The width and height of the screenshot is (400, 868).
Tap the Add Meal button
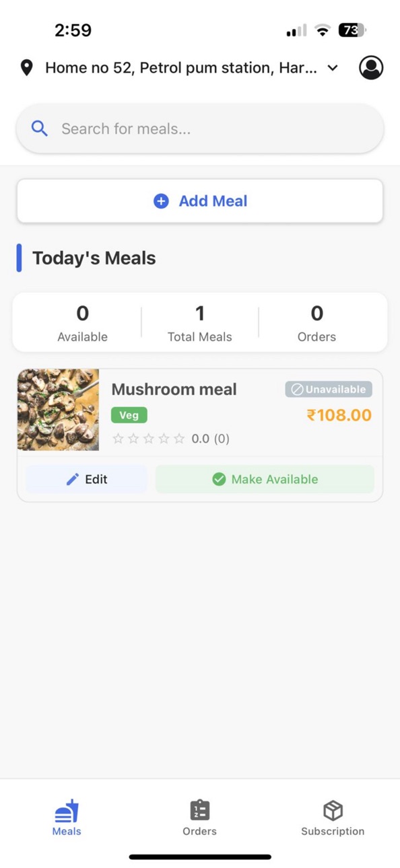tap(200, 201)
